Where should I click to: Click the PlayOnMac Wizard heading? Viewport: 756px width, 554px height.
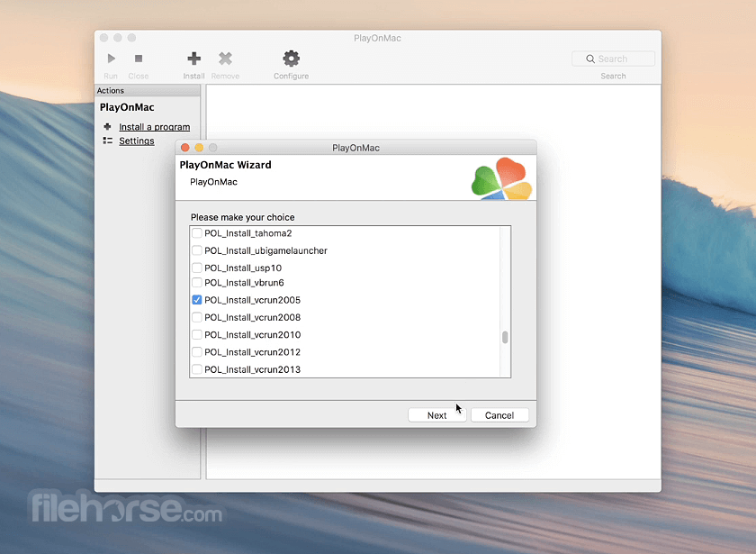(225, 165)
